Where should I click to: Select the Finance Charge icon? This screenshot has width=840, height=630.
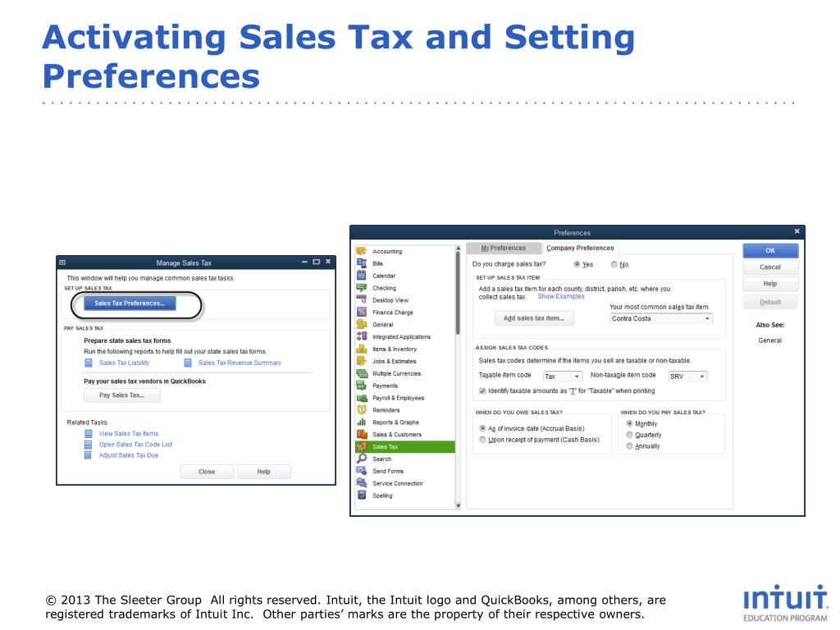click(x=362, y=313)
